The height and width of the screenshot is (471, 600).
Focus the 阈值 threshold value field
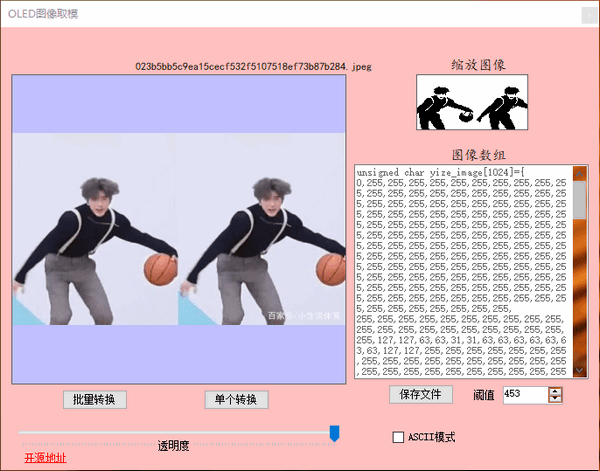[x=523, y=394]
